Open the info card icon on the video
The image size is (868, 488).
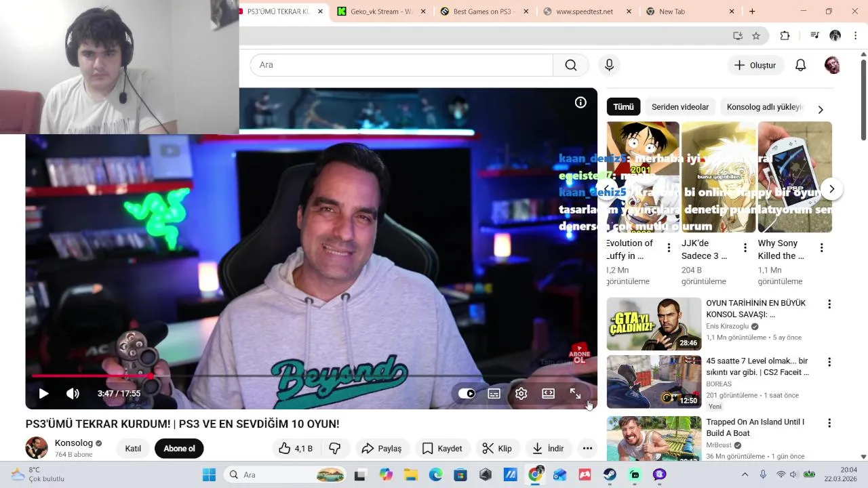click(x=580, y=102)
